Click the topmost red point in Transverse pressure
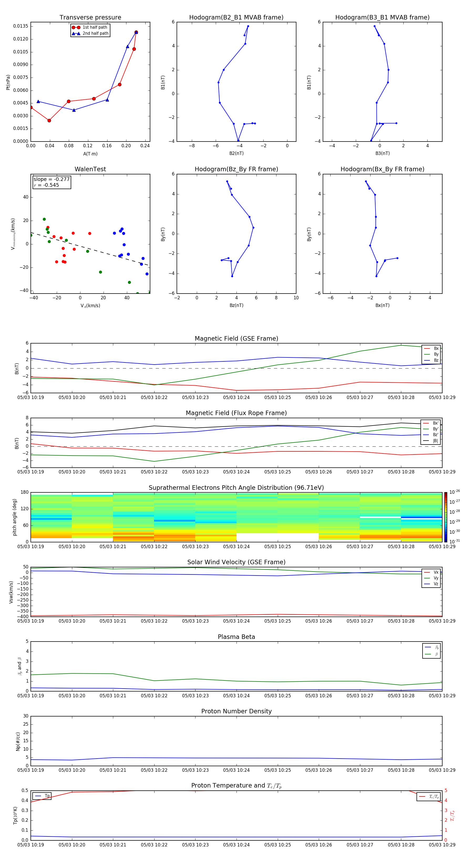The width and height of the screenshot is (473, 868). [136, 32]
